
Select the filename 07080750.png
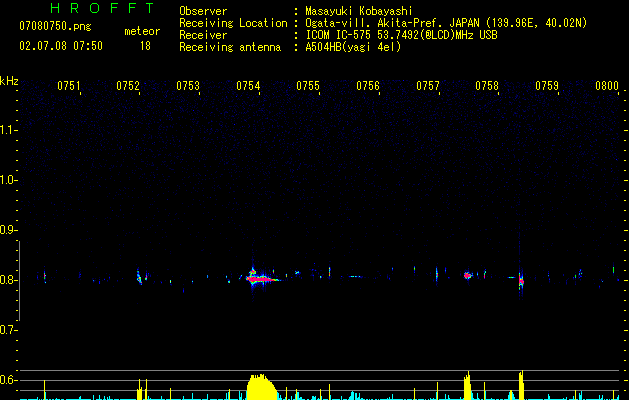point(55,26)
